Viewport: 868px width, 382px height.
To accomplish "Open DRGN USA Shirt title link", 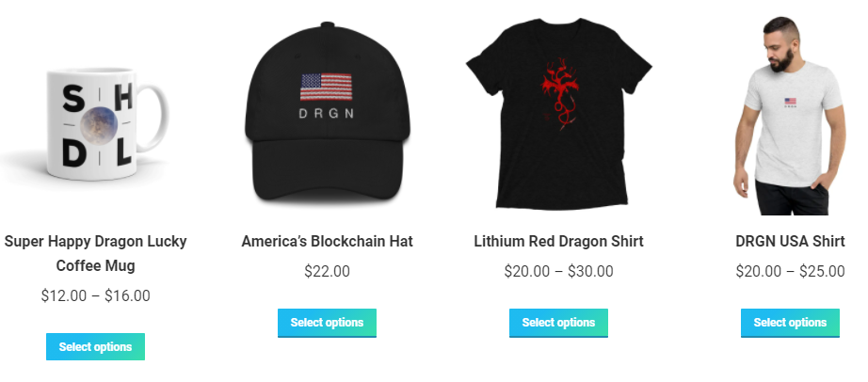I will 790,242.
